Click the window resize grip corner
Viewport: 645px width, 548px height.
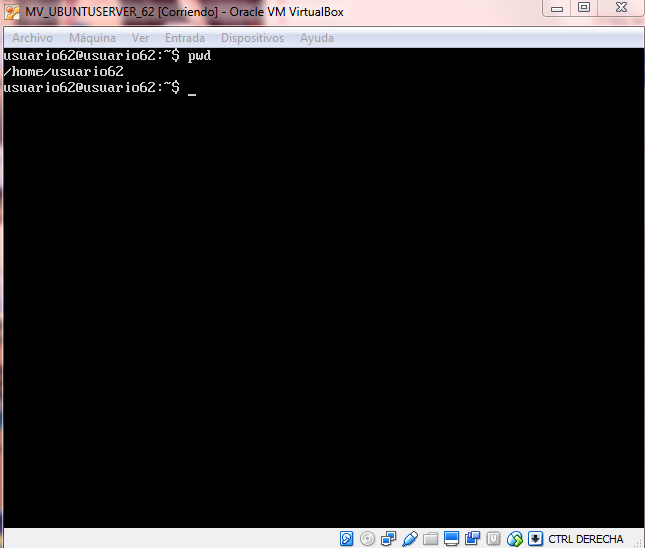coord(638,542)
